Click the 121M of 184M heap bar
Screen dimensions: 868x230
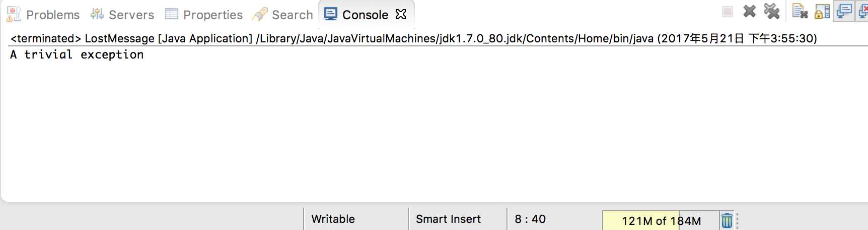661,220
